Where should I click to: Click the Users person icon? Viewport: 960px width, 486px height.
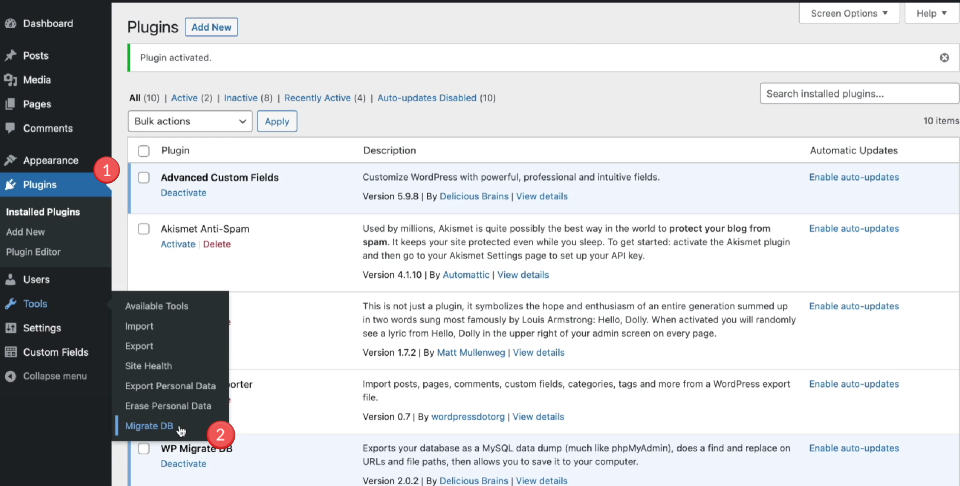pos(10,280)
